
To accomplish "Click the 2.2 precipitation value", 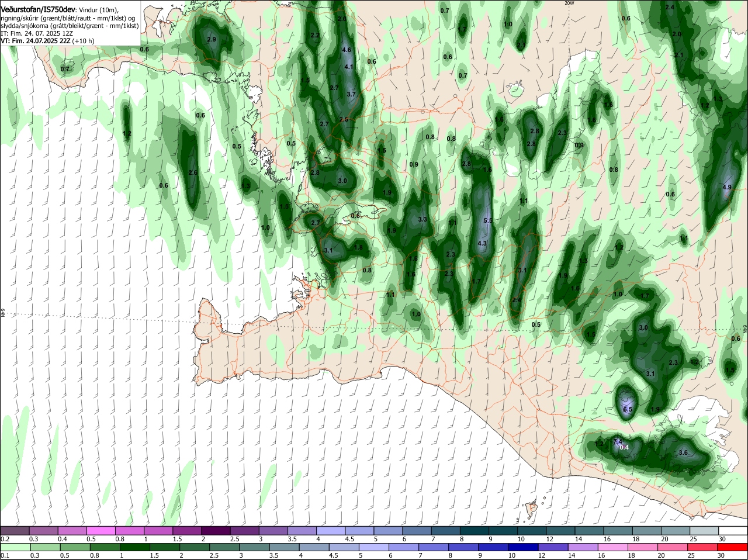I will (315, 36).
